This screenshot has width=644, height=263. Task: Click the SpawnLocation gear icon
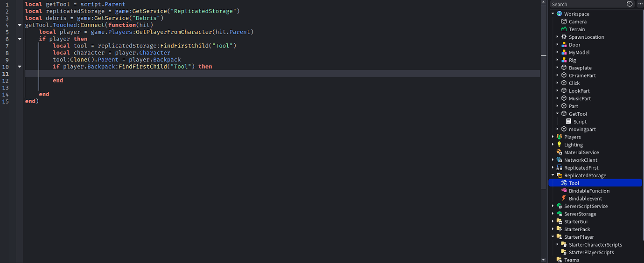coord(564,37)
